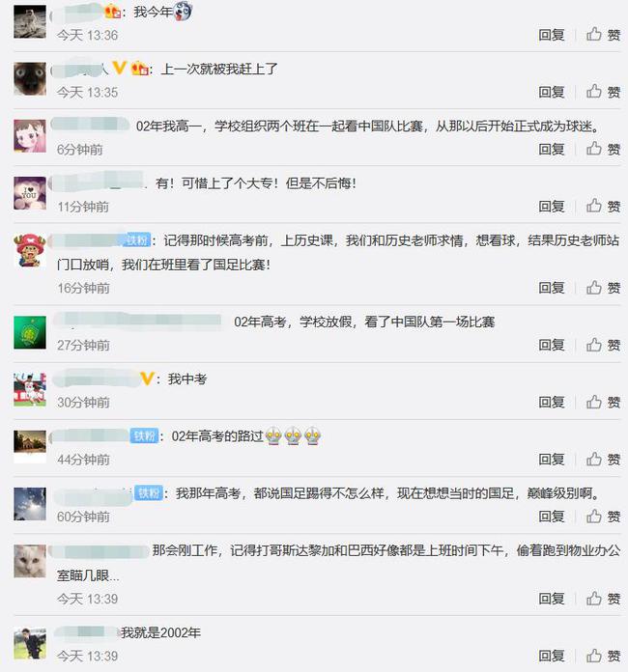
Task: Reply to the comment posted 60分钟前
Action: point(552,517)
